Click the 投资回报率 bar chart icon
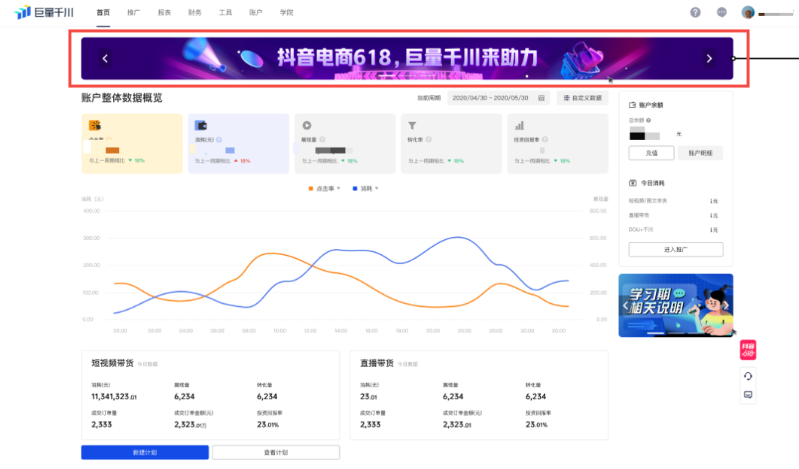 pyautogui.click(x=519, y=125)
